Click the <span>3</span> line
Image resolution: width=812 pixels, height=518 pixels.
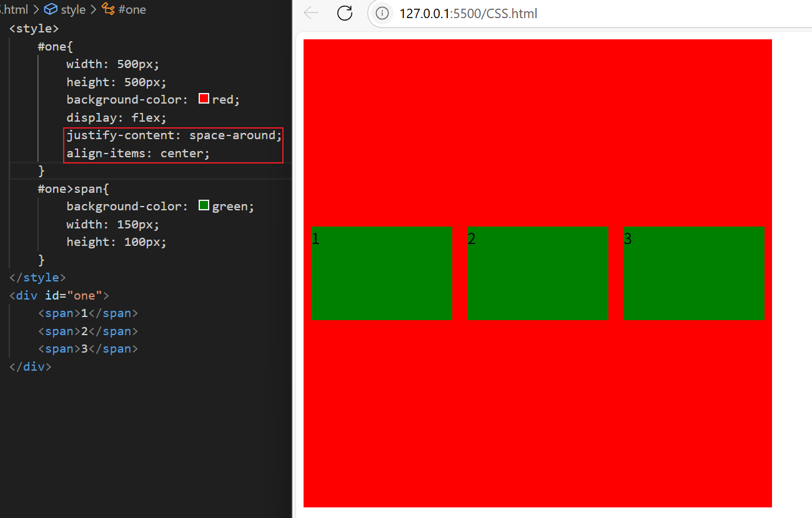(88, 348)
